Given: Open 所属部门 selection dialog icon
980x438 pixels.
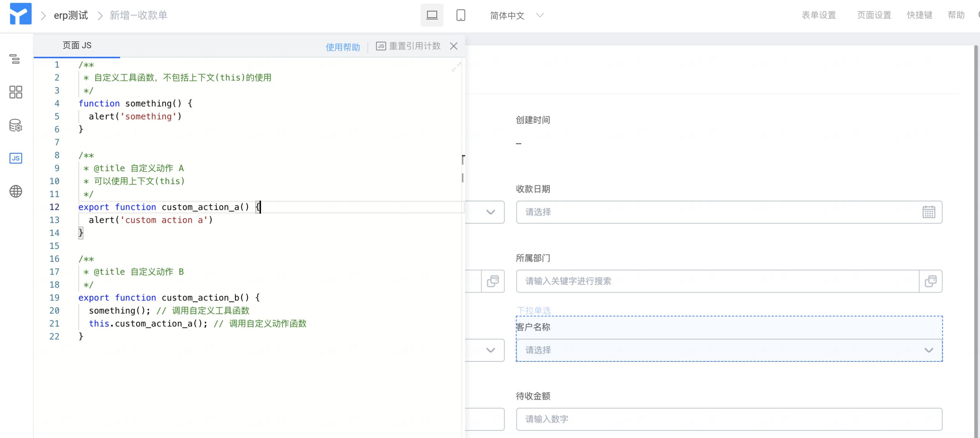Looking at the screenshot, I should pos(930,281).
